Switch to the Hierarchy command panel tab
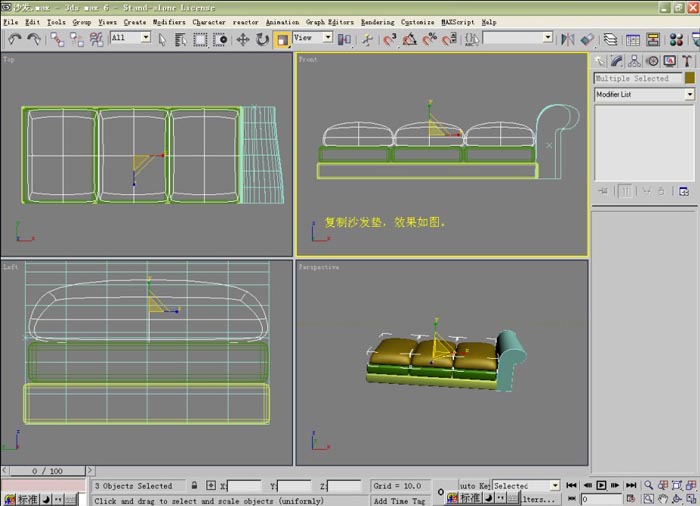 pyautogui.click(x=634, y=61)
